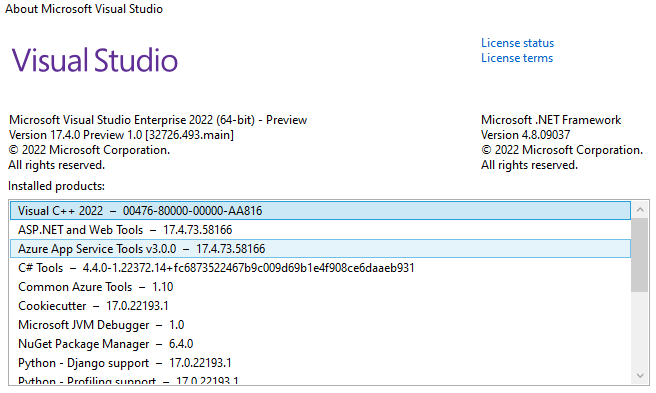Select NuGet Package Manager row
Viewport: 656px width, 393px height.
point(320,344)
